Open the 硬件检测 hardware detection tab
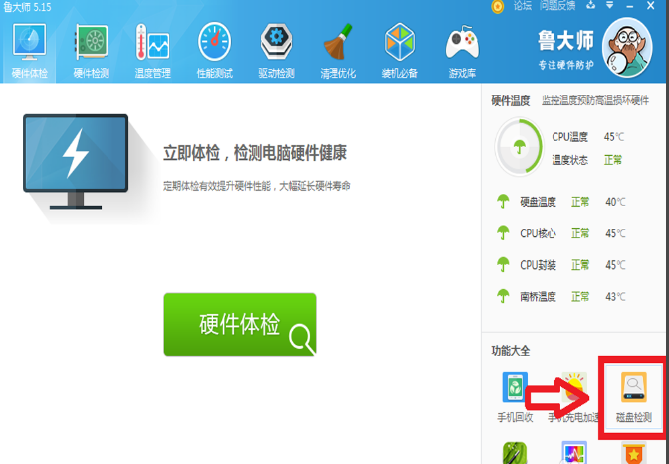Viewport: 669px width, 464px height. pos(91,50)
